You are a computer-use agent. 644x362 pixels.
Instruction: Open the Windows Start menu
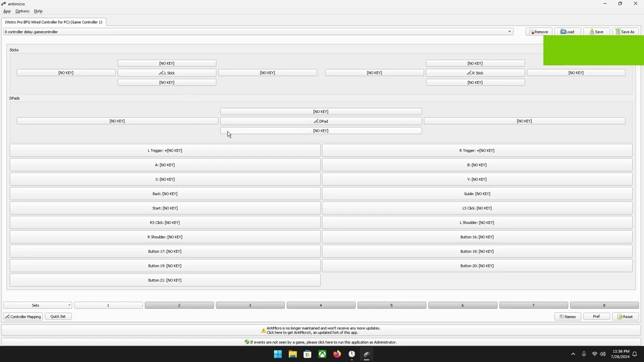(x=278, y=354)
